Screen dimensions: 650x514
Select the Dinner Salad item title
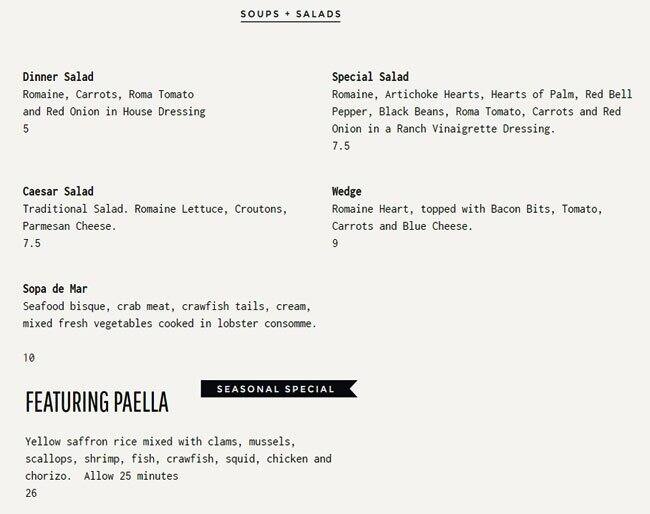pos(58,77)
